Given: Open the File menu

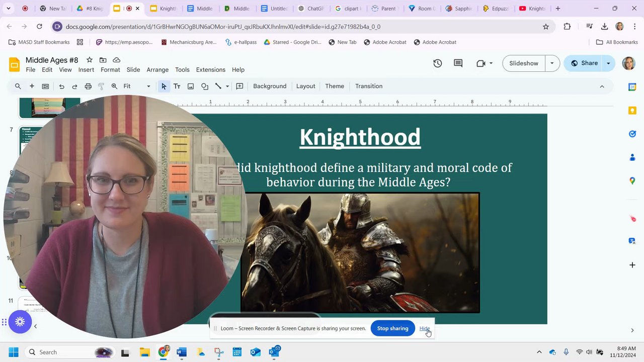Looking at the screenshot, I should (x=31, y=70).
